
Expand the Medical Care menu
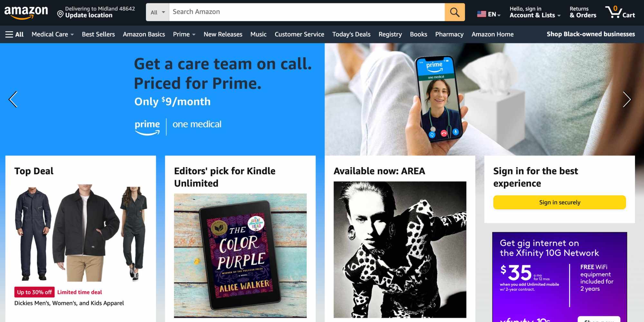pyautogui.click(x=53, y=34)
